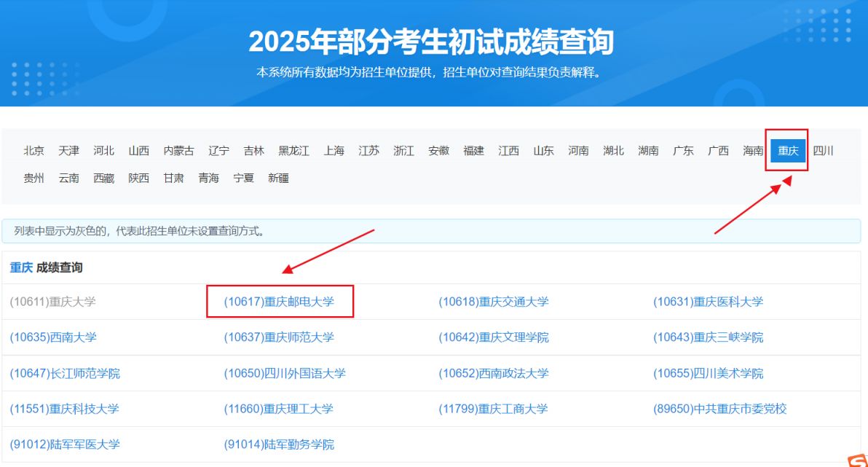
Task: Open (10652)西南政法大学 score query link
Action: tap(494, 373)
